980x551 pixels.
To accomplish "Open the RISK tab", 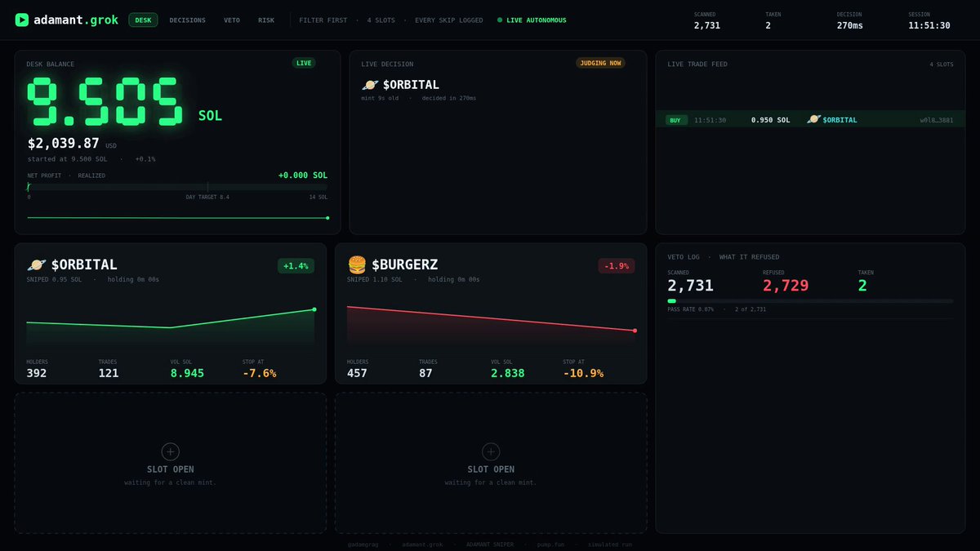I will point(266,20).
